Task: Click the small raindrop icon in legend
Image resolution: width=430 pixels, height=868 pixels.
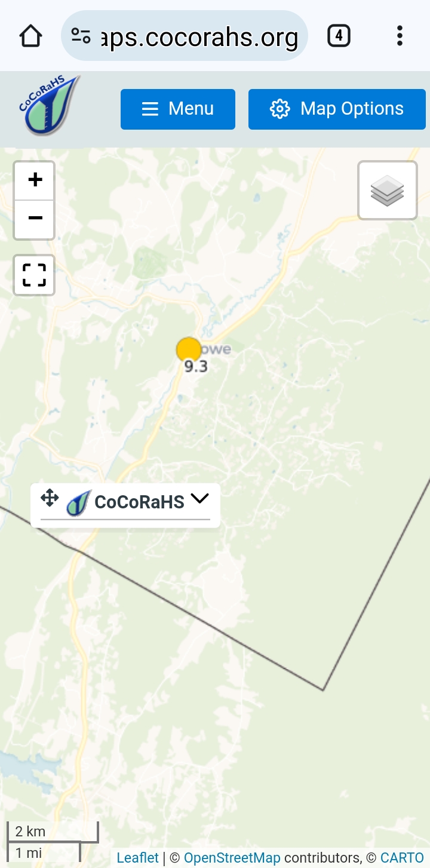Action: 78,503
